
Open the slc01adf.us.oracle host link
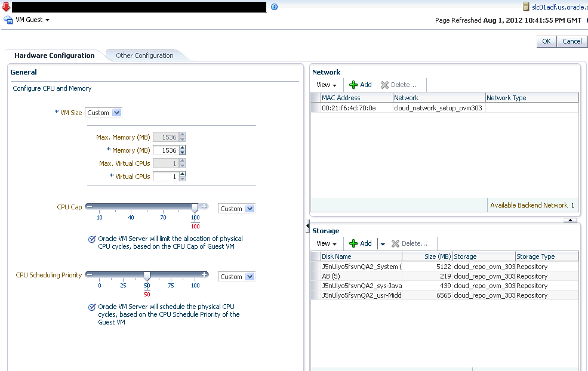click(x=559, y=7)
